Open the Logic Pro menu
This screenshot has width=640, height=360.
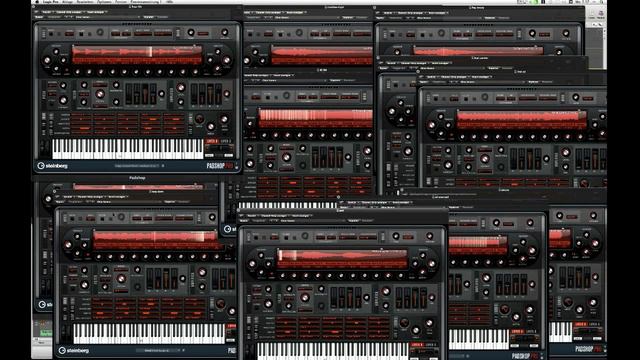coord(51,2)
